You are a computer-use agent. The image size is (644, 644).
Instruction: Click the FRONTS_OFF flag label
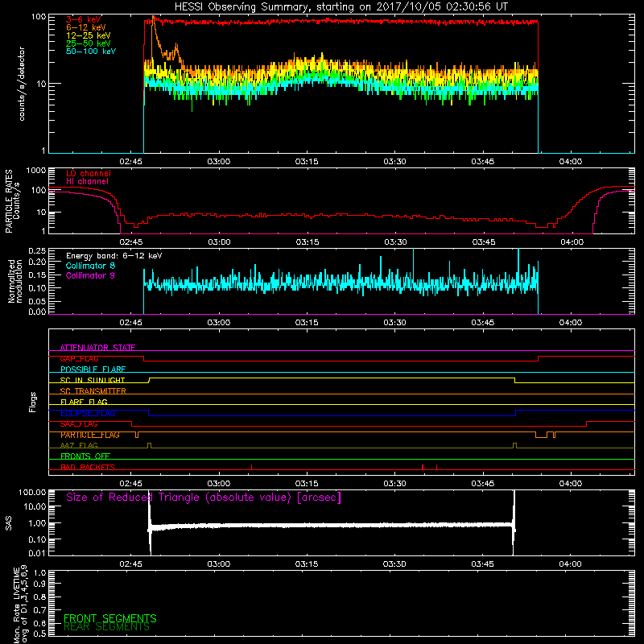point(85,456)
